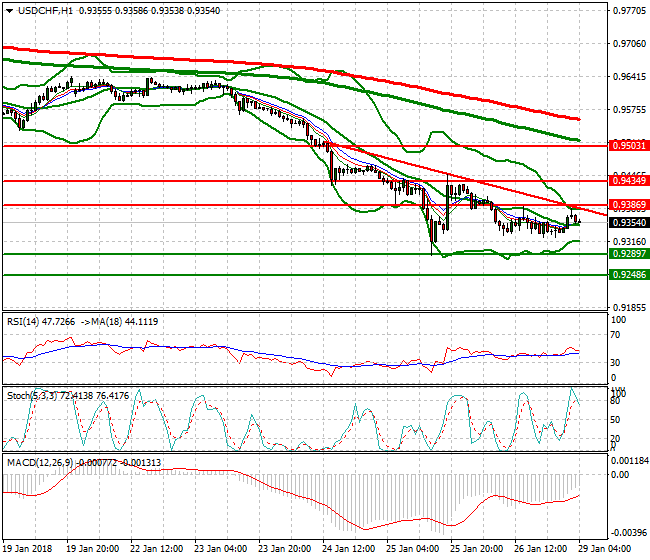Click the 25 Jan 04:00 time axis label

pos(412,549)
